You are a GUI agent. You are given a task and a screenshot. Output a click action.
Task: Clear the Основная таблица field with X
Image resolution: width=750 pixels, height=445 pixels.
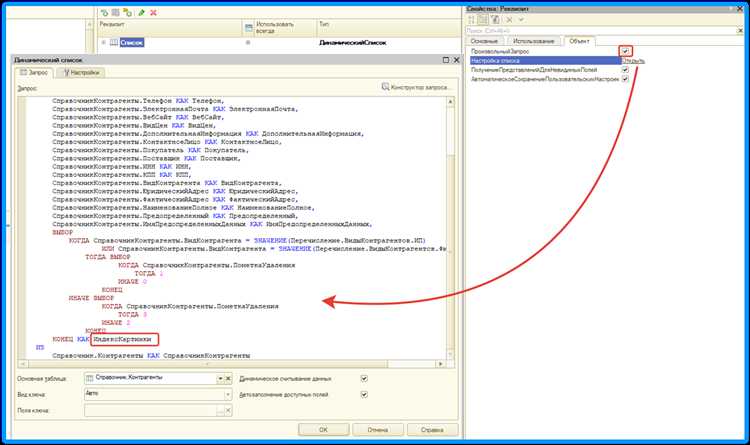229,378
